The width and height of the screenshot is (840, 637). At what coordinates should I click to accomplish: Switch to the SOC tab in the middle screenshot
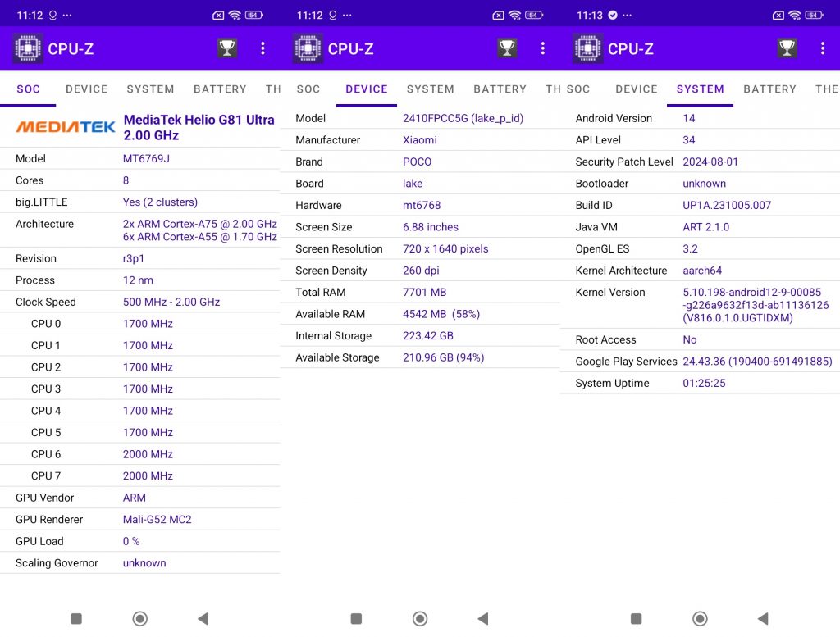coord(308,89)
